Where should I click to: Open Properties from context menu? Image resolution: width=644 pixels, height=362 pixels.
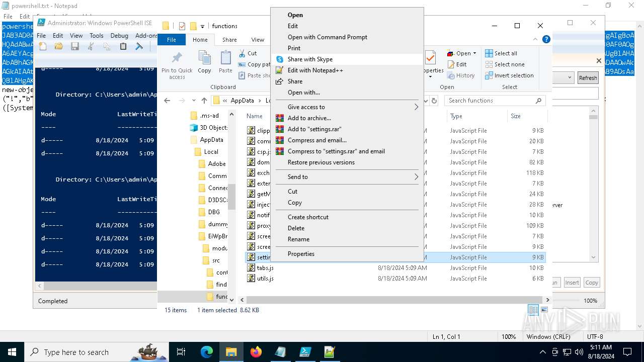347,254
